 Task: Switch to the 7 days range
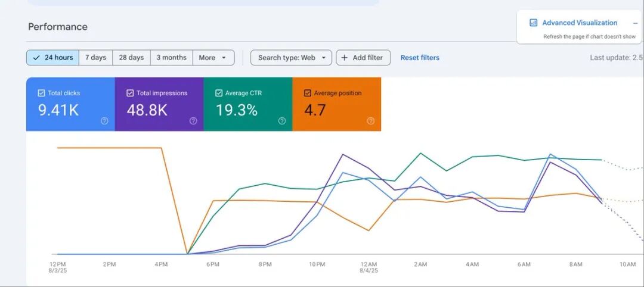pyautogui.click(x=95, y=58)
